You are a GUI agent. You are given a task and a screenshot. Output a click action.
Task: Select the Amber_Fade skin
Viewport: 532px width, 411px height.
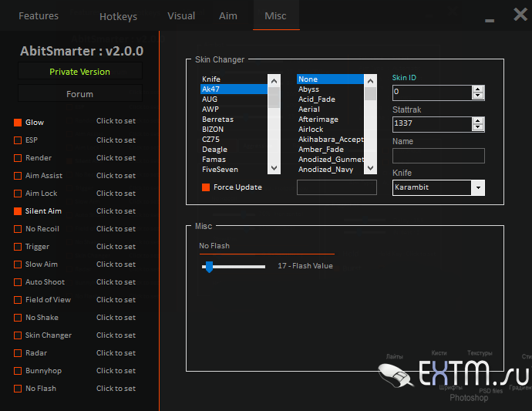pyautogui.click(x=330, y=150)
